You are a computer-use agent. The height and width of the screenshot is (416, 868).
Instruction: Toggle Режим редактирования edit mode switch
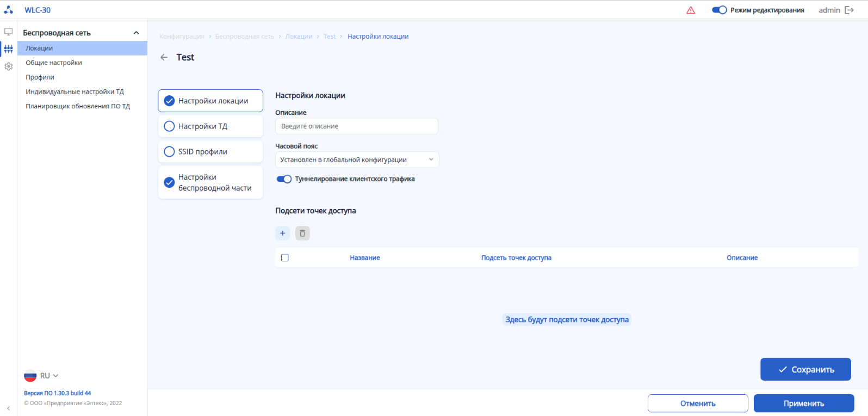click(719, 10)
